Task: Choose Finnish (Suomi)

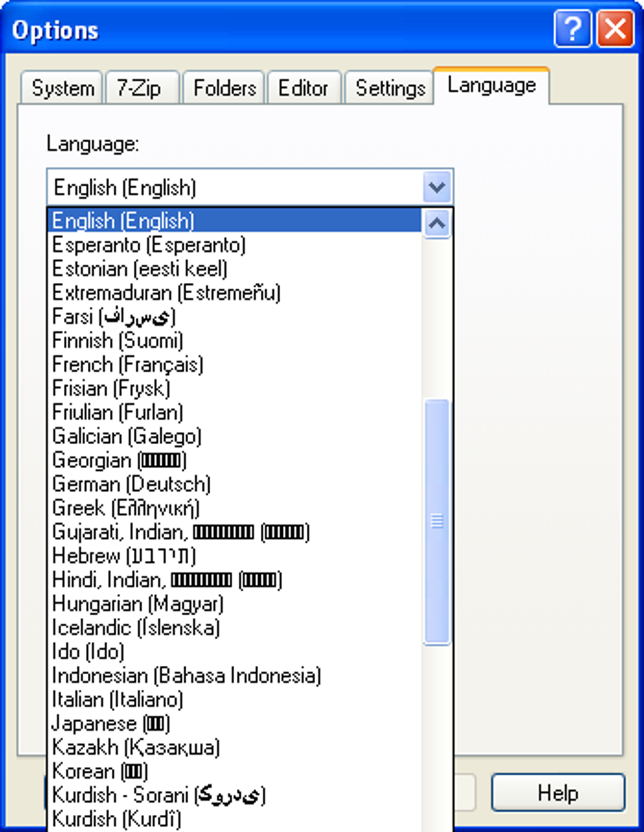Action: pyautogui.click(x=234, y=341)
